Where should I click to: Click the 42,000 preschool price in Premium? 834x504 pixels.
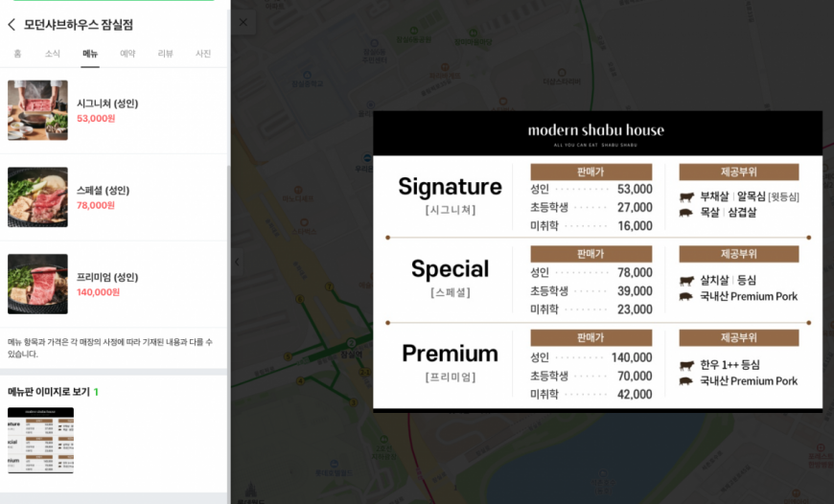coord(635,394)
